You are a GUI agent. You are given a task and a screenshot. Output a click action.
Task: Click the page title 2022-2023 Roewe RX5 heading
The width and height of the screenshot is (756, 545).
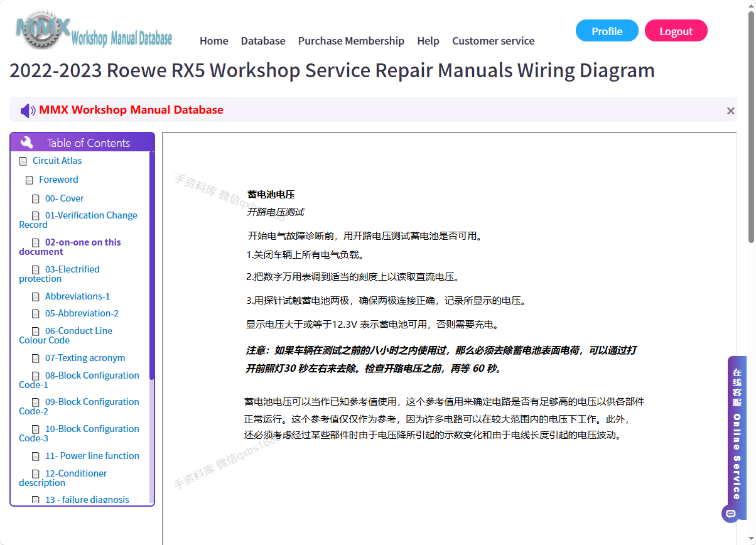(x=332, y=70)
